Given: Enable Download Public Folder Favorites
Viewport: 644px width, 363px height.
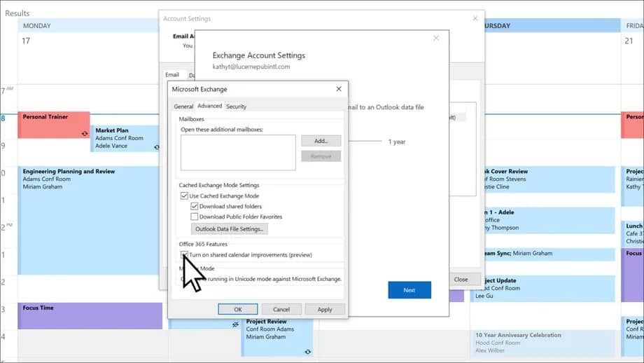Looking at the screenshot, I should (x=195, y=217).
